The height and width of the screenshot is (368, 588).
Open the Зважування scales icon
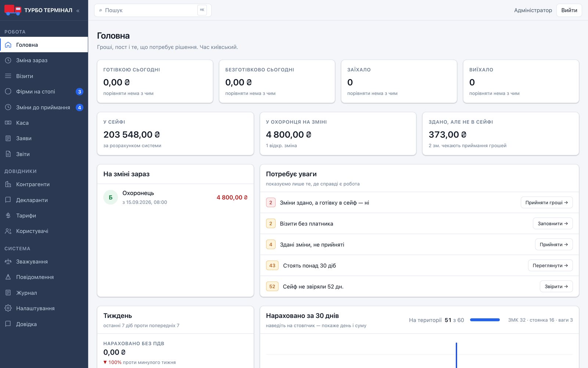[x=8, y=262]
